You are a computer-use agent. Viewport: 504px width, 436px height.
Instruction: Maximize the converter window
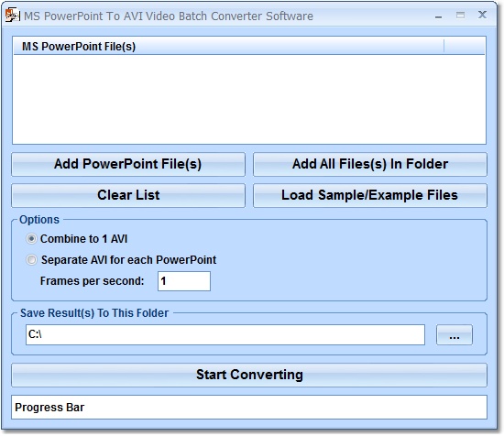click(x=460, y=16)
